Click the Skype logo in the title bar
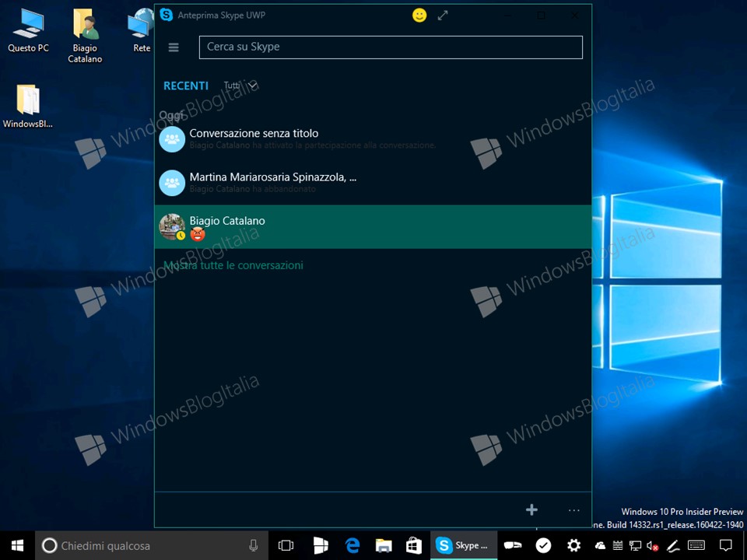The image size is (747, 560). point(167,15)
